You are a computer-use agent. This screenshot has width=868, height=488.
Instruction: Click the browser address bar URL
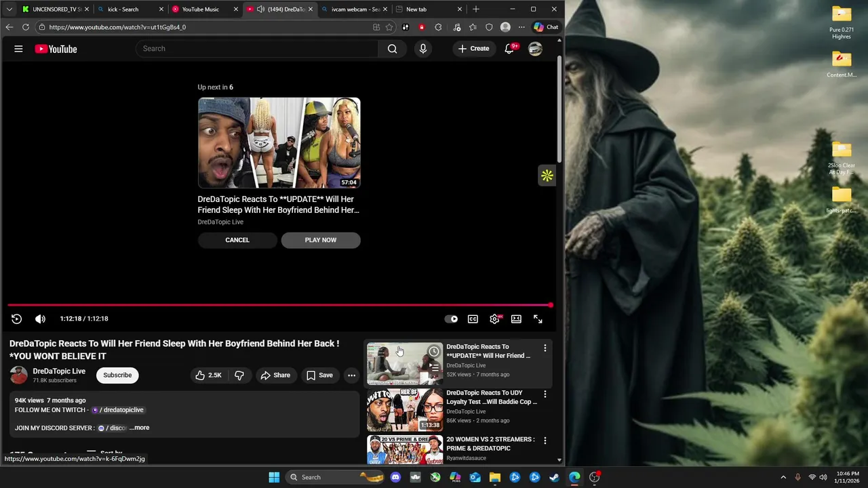(x=117, y=27)
